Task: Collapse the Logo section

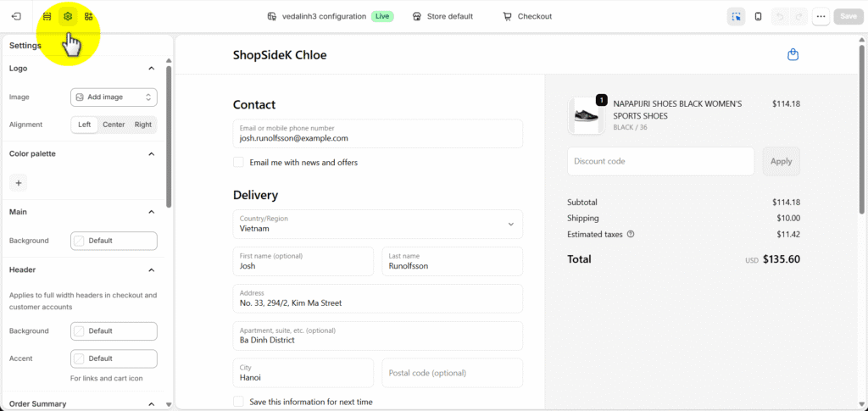Action: click(151, 68)
